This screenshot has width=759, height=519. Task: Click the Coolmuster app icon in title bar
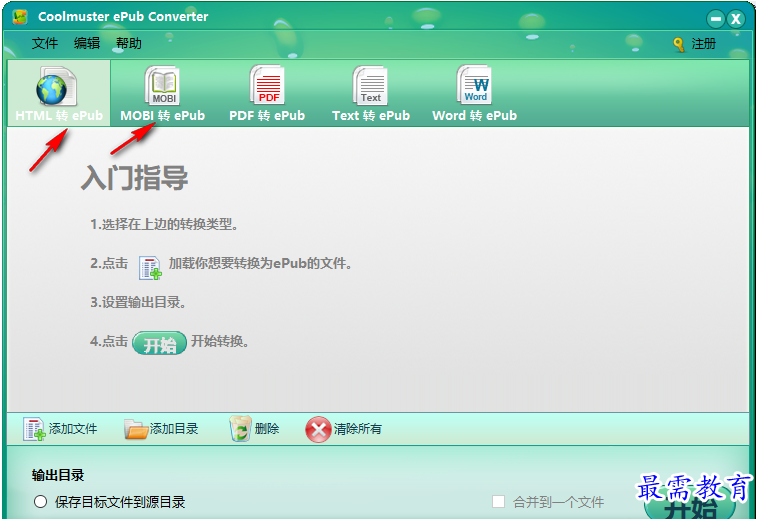(20, 17)
